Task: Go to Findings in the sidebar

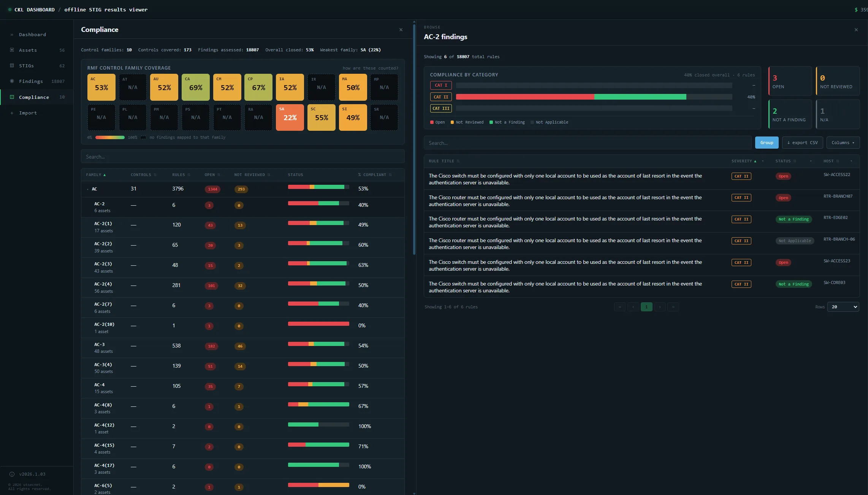Action: click(37, 81)
